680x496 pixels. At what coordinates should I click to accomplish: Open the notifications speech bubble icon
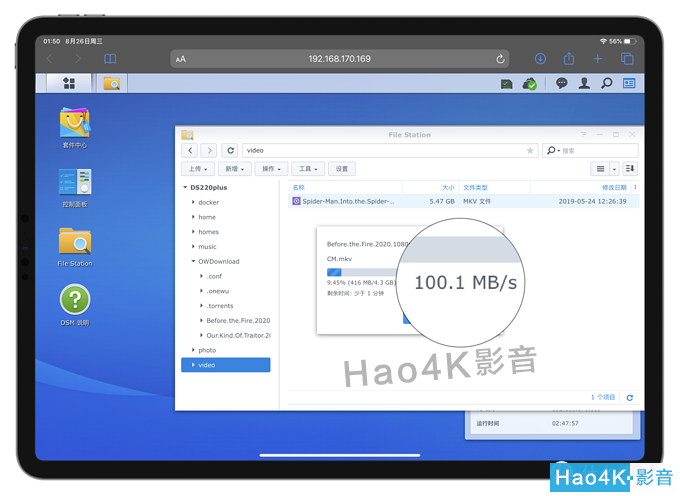click(562, 83)
